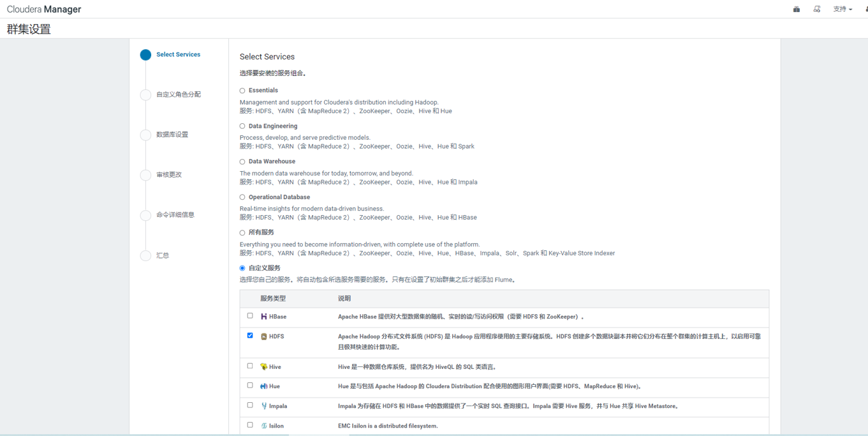Viewport: 868px width, 436px height.
Task: Click the Isilon service name
Action: click(x=276, y=426)
